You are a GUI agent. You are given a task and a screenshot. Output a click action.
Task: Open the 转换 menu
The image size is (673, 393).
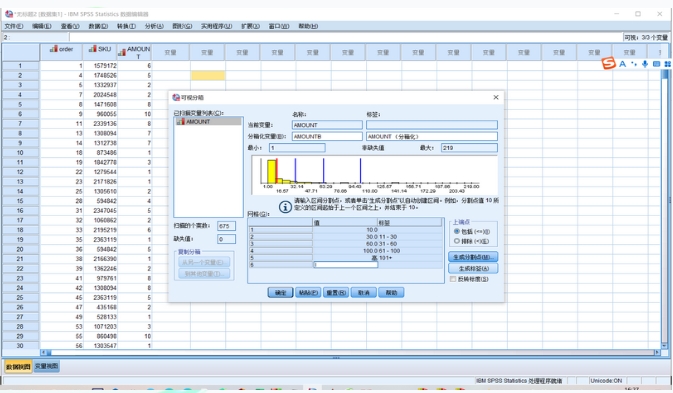coord(126,26)
